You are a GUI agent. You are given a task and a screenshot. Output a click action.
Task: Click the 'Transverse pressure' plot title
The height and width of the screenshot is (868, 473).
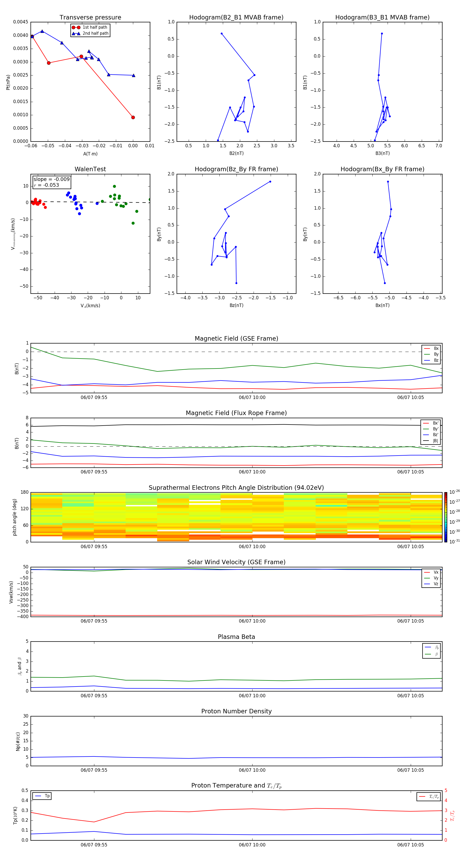90,18
